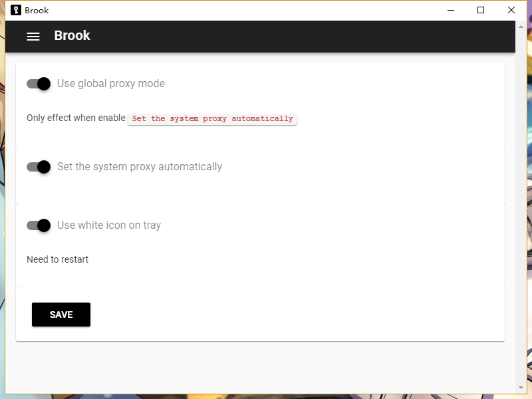The width and height of the screenshot is (532, 399).
Task: Open the red Set the system proxy automatically link
Action: pos(212,118)
